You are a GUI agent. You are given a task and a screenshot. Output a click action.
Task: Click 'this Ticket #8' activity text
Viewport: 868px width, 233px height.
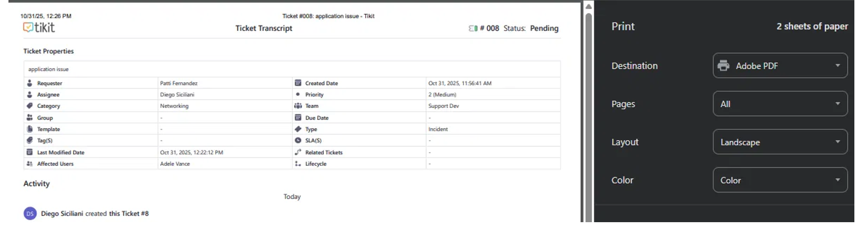(129, 213)
